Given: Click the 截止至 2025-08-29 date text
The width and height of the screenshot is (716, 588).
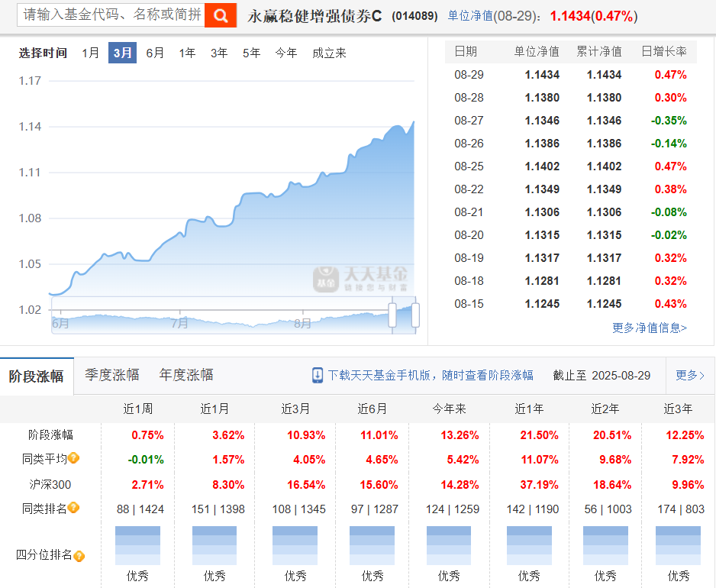Looking at the screenshot, I should 602,375.
